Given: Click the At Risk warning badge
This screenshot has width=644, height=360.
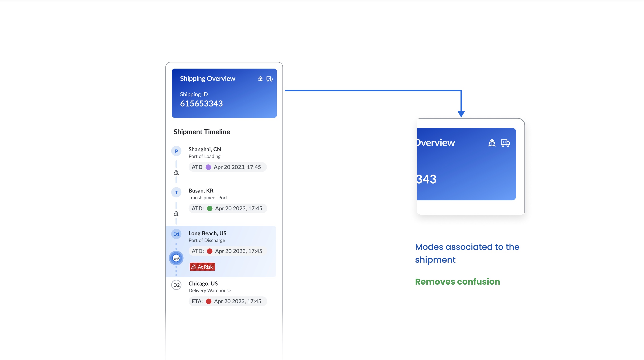Looking at the screenshot, I should tap(202, 267).
